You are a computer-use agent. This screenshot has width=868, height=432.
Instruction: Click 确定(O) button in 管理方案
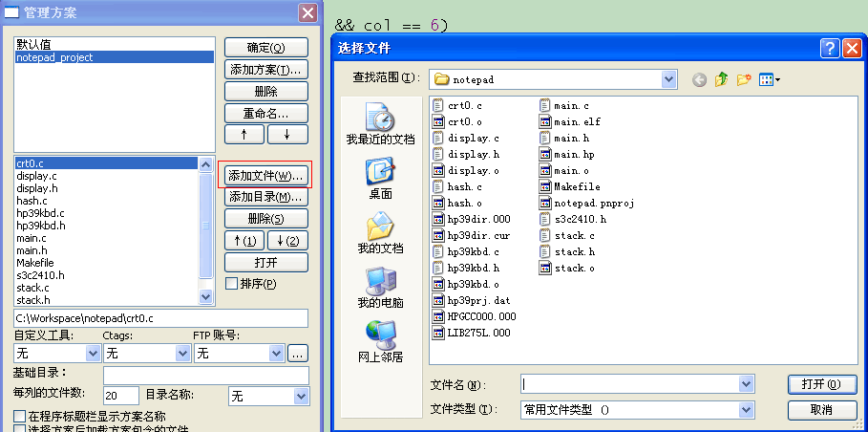click(x=266, y=48)
